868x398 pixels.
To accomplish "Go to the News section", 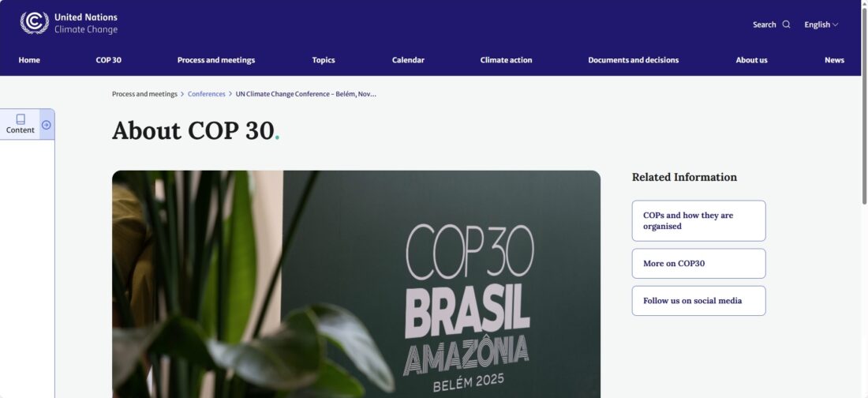I will pyautogui.click(x=834, y=60).
